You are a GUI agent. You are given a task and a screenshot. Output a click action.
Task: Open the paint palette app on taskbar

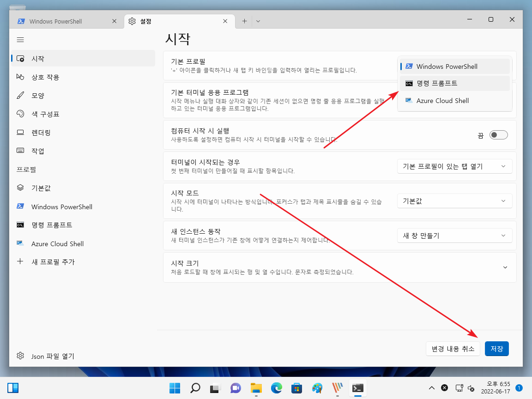[x=317, y=388]
